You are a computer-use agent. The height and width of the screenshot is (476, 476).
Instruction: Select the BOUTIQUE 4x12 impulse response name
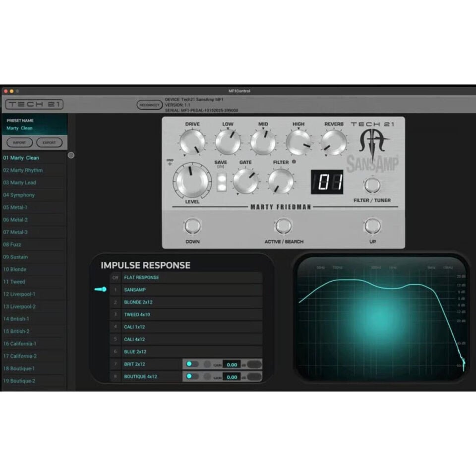tap(140, 377)
